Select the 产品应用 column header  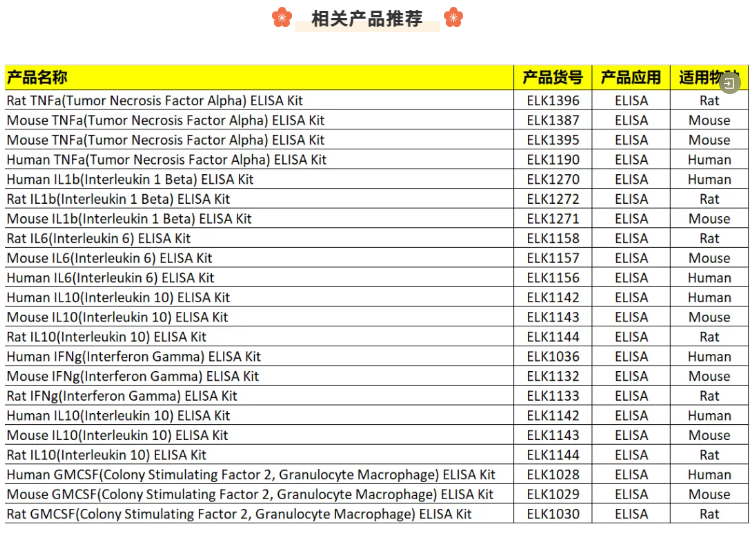[x=630, y=77]
